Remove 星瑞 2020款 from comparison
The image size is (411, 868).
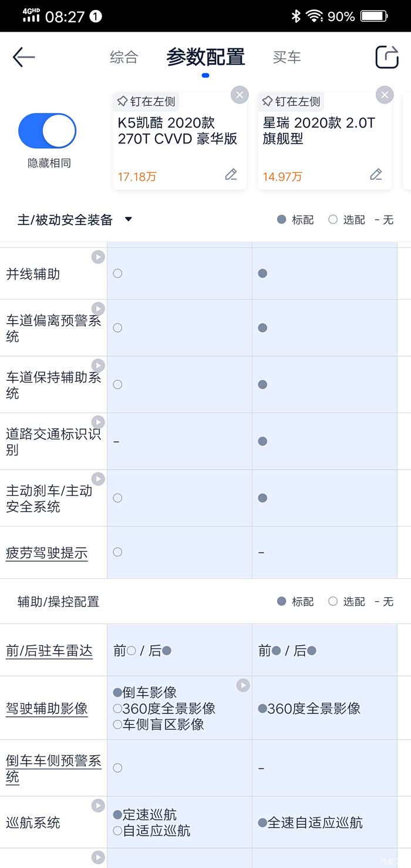(x=384, y=95)
